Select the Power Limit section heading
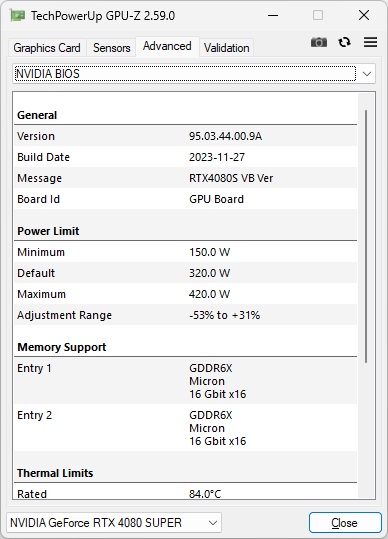This screenshot has width=388, height=539. point(48,231)
